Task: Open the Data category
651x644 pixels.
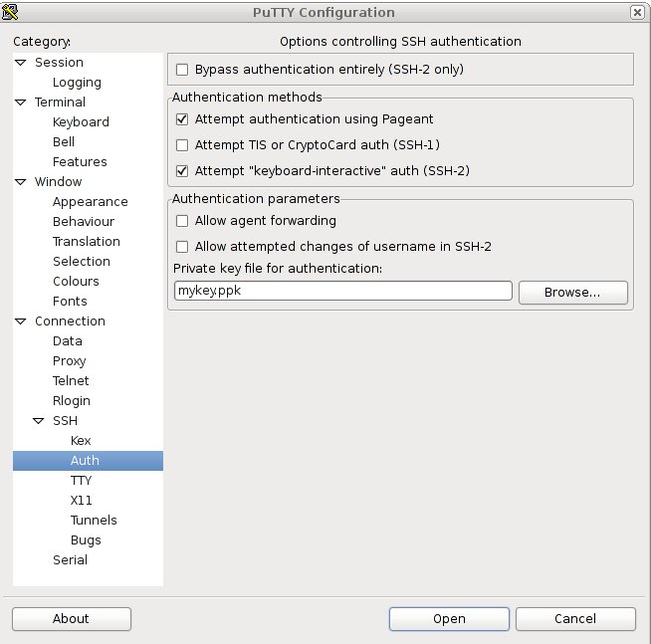Action: point(68,341)
